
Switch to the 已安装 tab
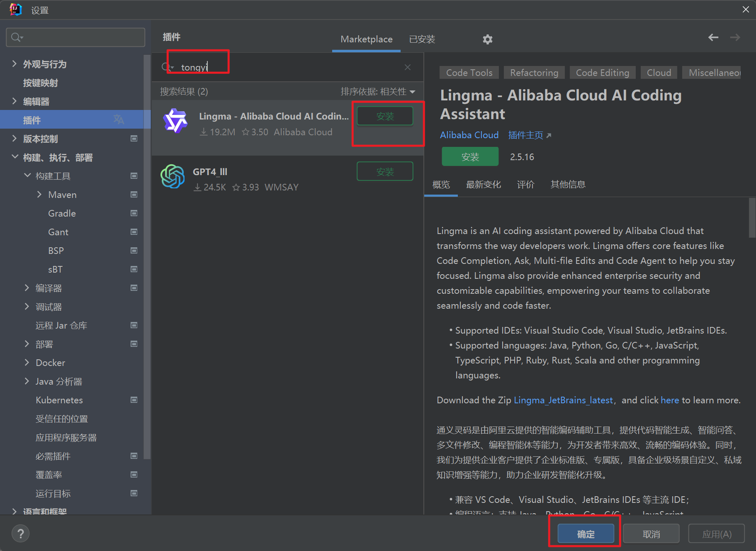tap(422, 39)
